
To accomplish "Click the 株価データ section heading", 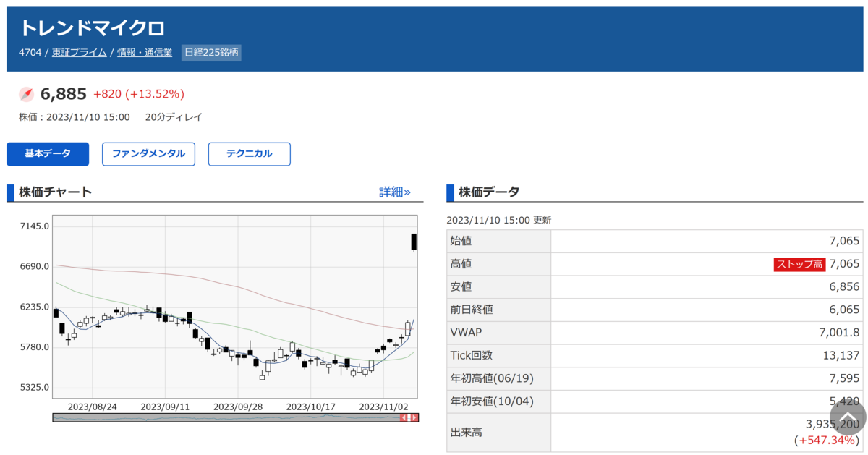I will (x=489, y=192).
